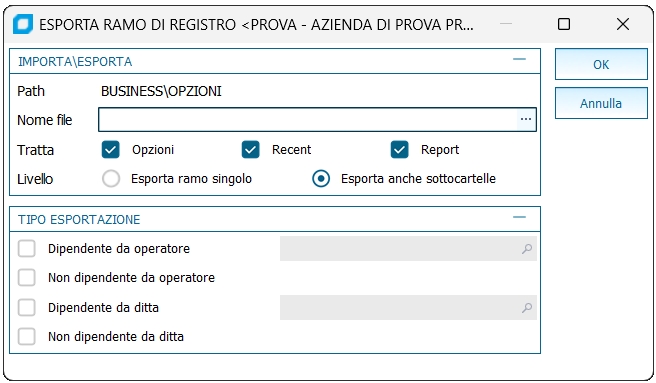Collapse the IMPORTA\ESPORTA panel
The width and height of the screenshot is (656, 383).
click(x=519, y=59)
